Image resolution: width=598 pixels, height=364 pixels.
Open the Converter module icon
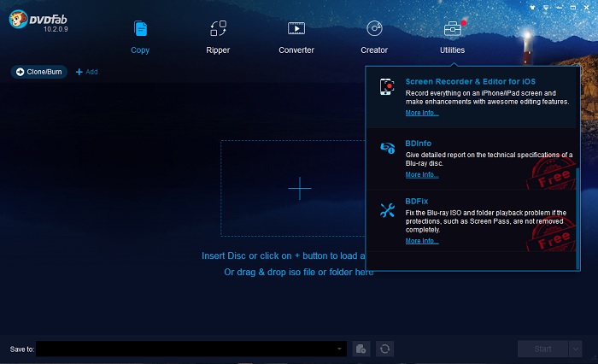pos(296,28)
